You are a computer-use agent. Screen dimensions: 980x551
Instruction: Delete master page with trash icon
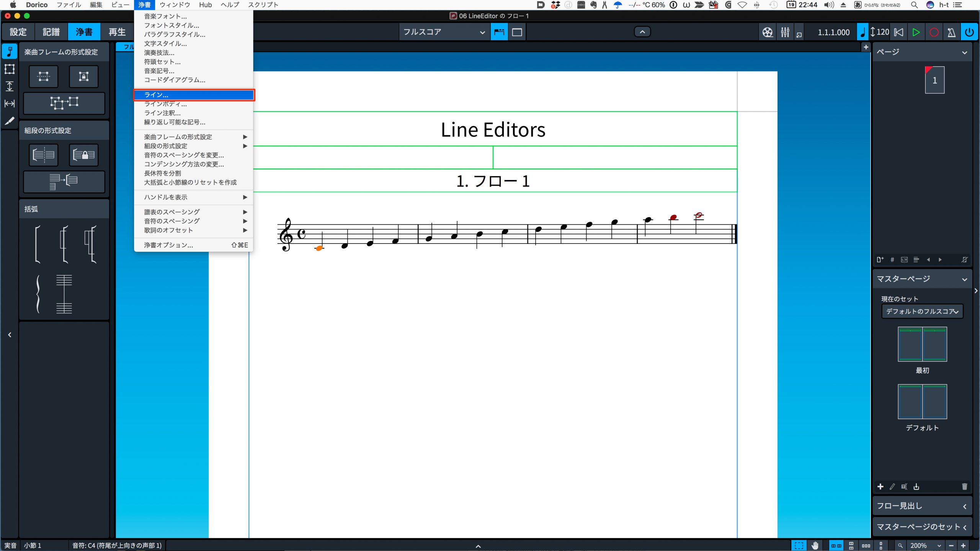[964, 486]
